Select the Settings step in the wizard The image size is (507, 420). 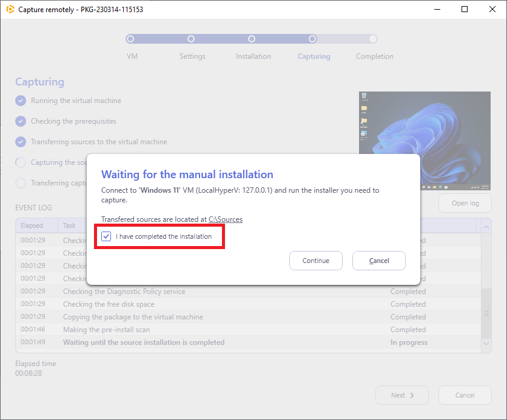(192, 56)
